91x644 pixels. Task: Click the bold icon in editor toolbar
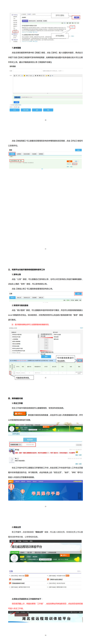(27, 75)
